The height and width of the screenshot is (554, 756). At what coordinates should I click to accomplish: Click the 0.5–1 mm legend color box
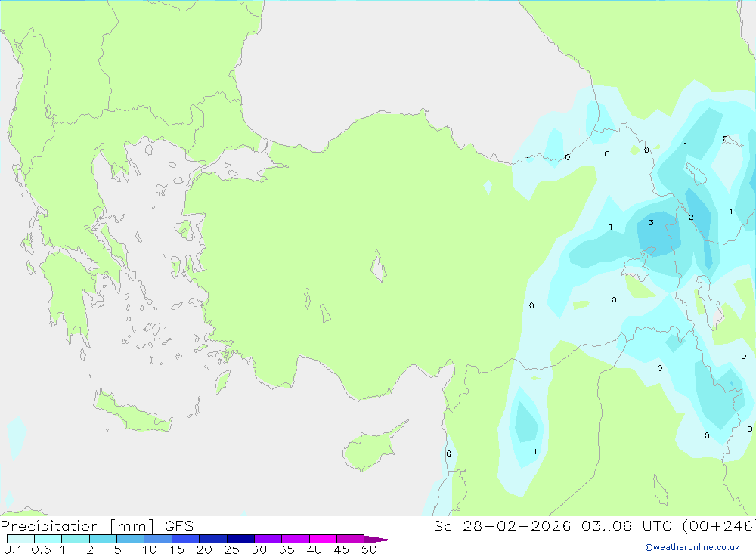coord(48,539)
